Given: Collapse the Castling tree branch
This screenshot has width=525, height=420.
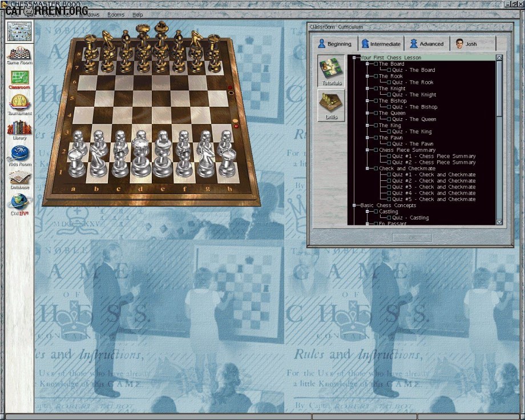Looking at the screenshot, I should point(367,212).
